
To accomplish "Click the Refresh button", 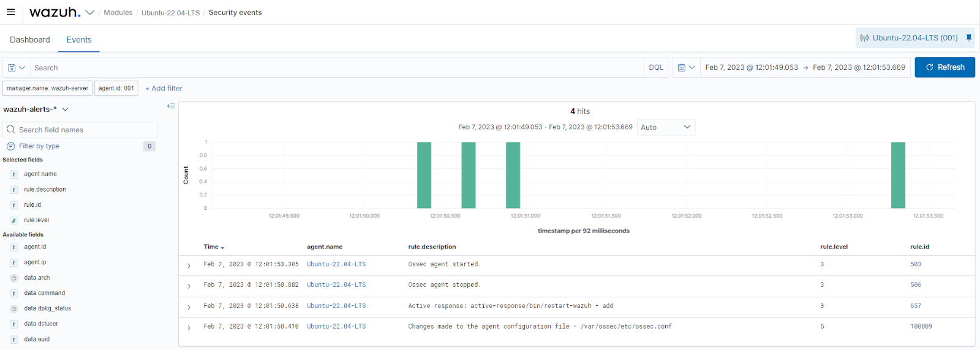I will coord(944,67).
